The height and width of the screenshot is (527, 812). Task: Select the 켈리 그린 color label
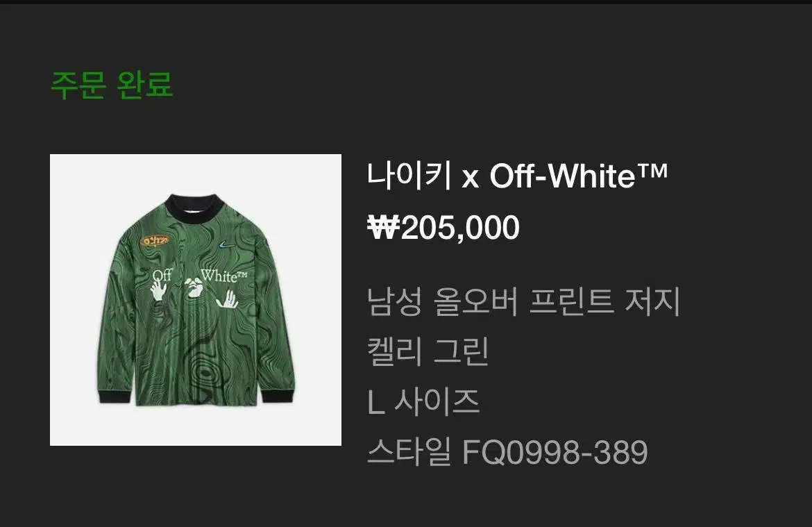click(x=428, y=351)
